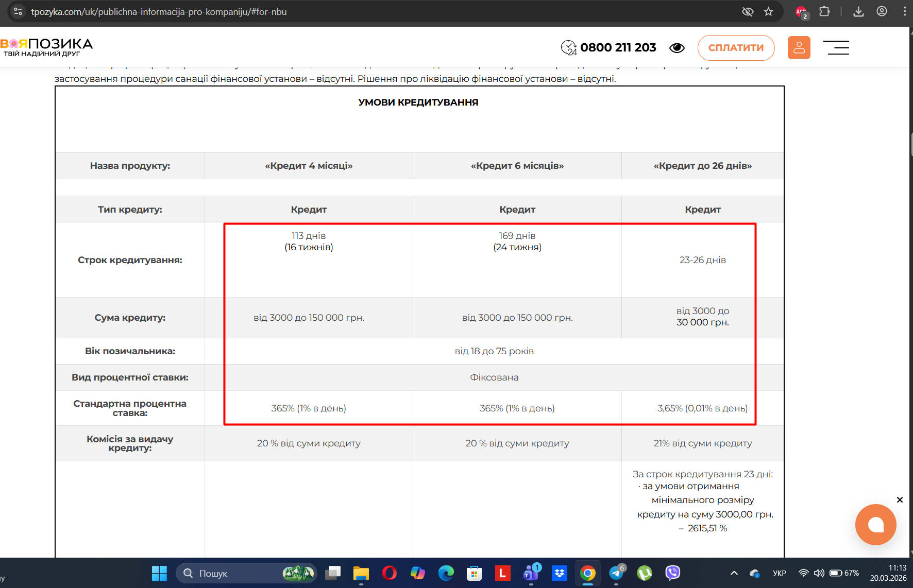This screenshot has width=913, height=588.
Task: Call the 0800 211 203 number link
Action: [618, 47]
